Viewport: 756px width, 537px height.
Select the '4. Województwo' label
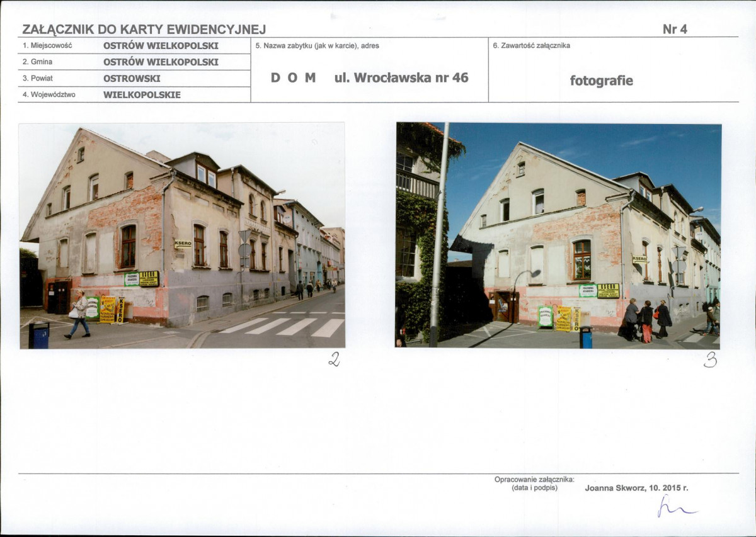tap(49, 94)
